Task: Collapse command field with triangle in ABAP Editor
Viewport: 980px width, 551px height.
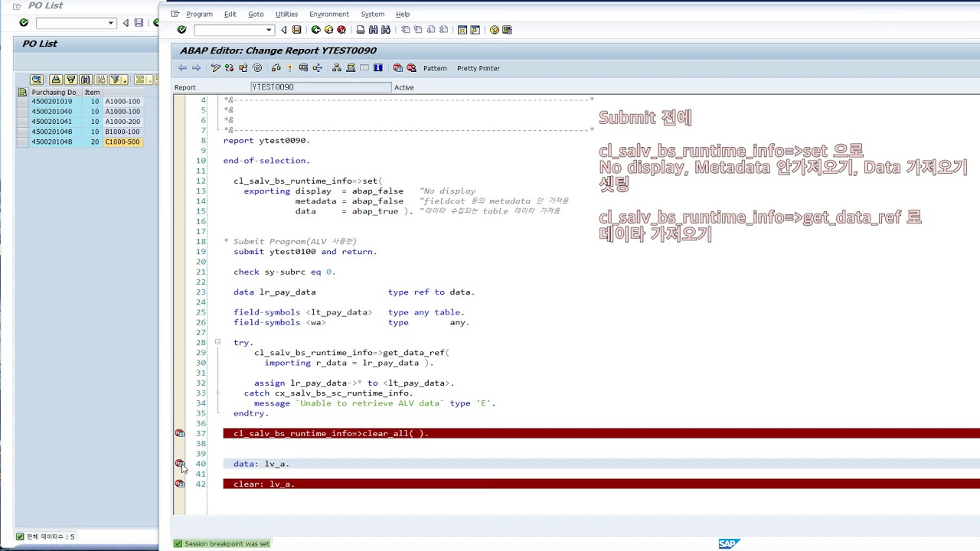Action: (284, 30)
